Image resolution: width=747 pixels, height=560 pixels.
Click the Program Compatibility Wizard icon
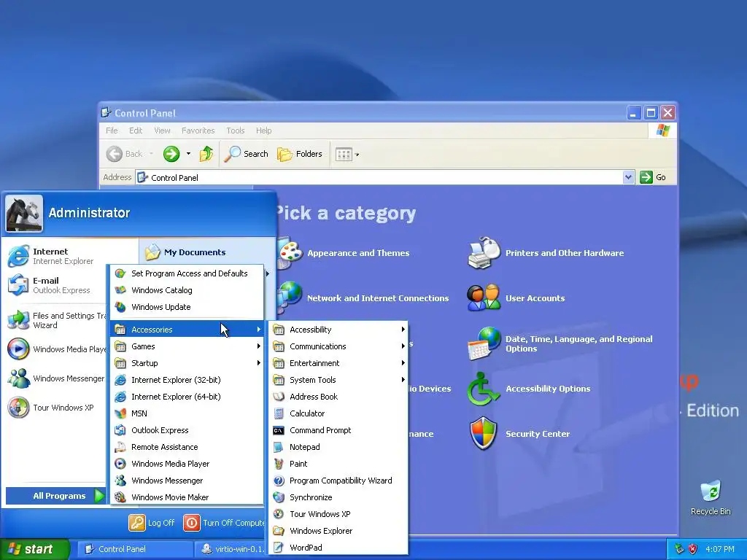click(279, 481)
